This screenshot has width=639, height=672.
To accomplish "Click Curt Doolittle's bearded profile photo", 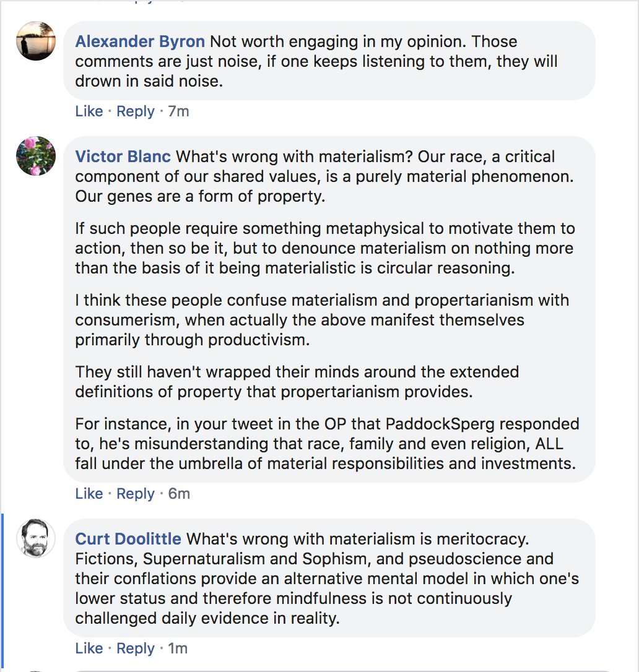I will pos(35,538).
